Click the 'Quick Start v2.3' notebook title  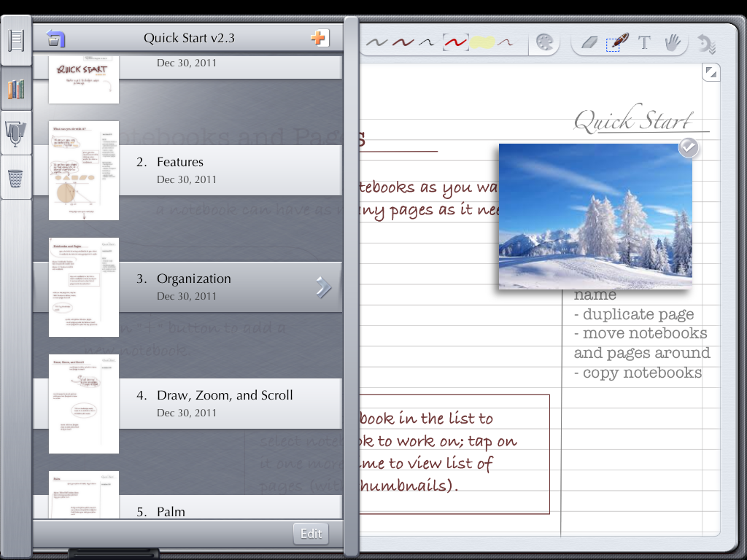pos(189,38)
